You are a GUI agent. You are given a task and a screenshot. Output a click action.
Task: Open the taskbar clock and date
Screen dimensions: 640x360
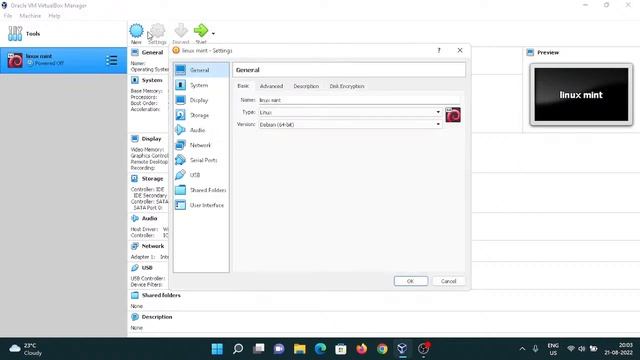click(x=619, y=349)
